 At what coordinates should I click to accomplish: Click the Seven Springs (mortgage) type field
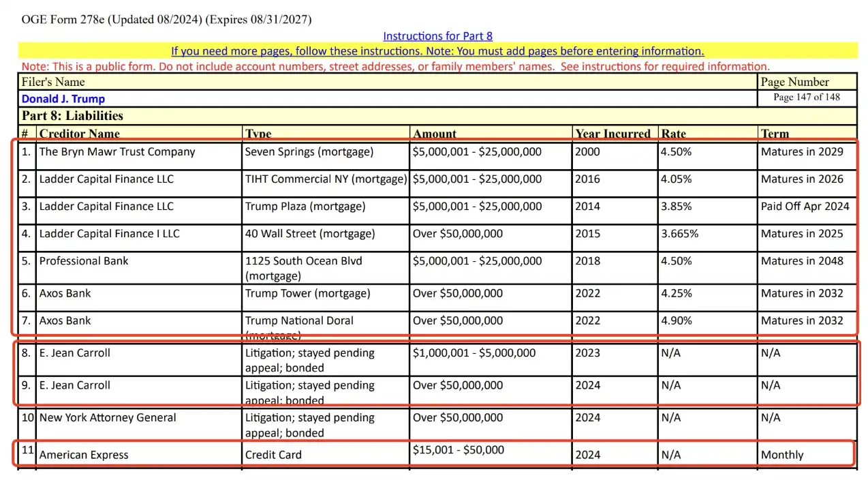(x=309, y=152)
